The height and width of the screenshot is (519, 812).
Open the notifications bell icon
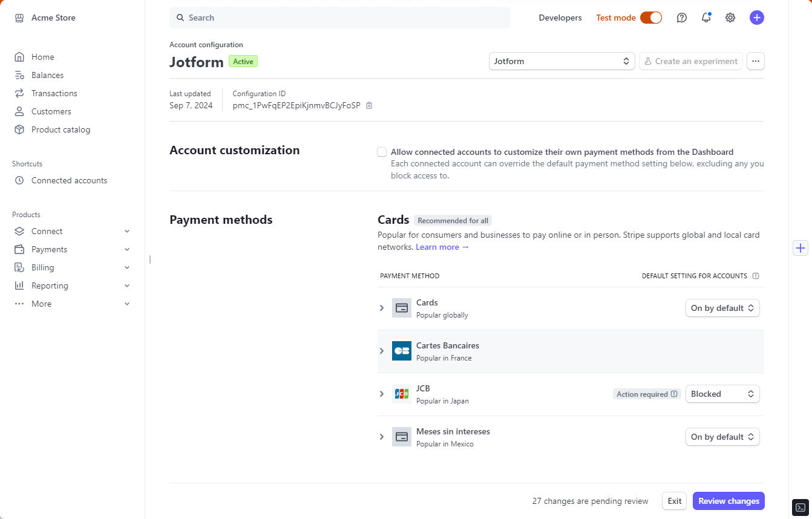click(x=706, y=18)
